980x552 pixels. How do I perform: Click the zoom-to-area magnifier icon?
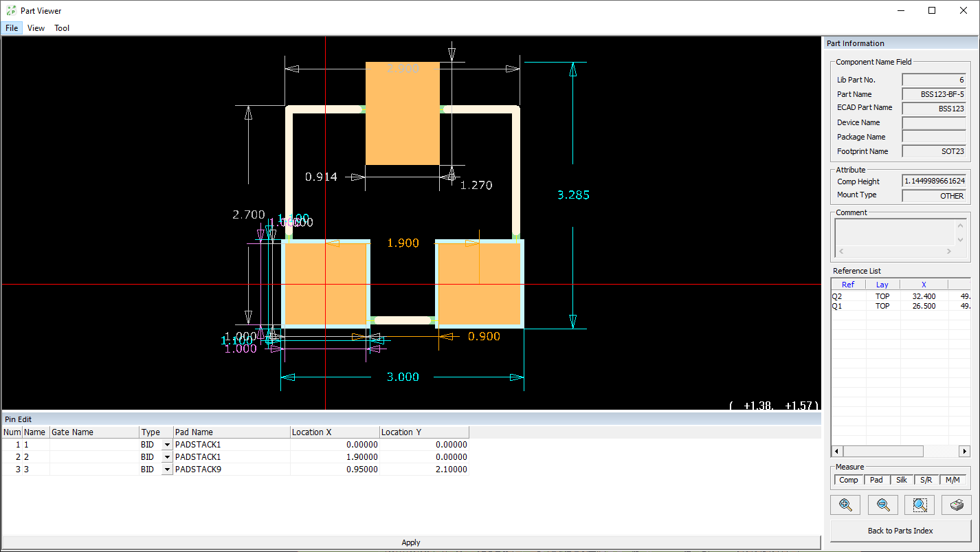[x=920, y=505]
